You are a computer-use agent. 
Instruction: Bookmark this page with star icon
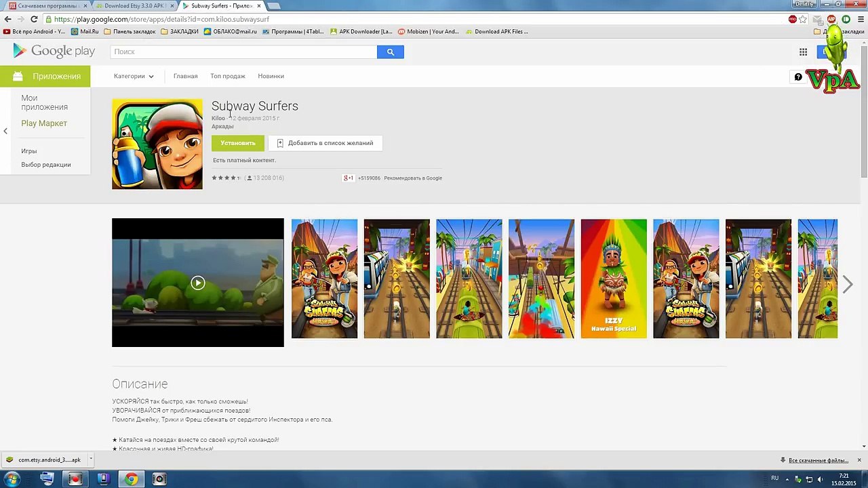pos(803,19)
